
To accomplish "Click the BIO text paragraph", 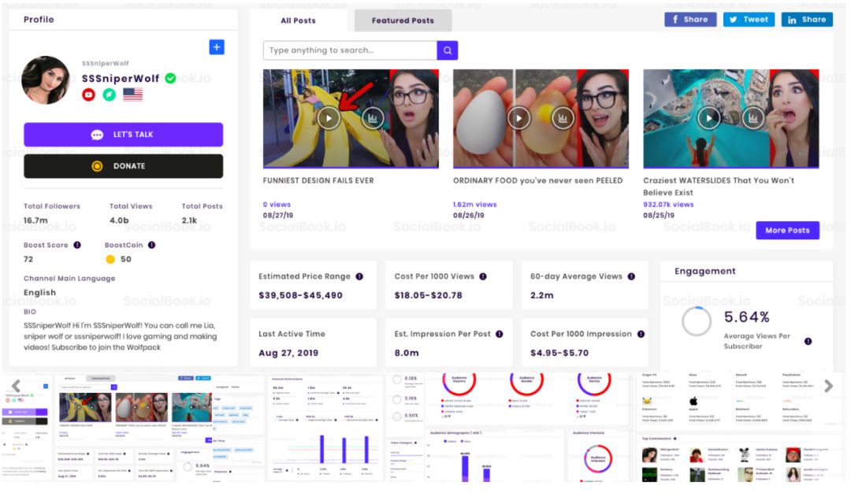I will coord(121,336).
